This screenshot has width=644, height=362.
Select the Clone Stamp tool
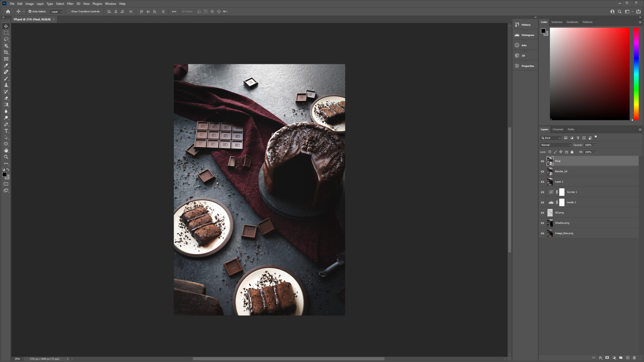[6, 85]
